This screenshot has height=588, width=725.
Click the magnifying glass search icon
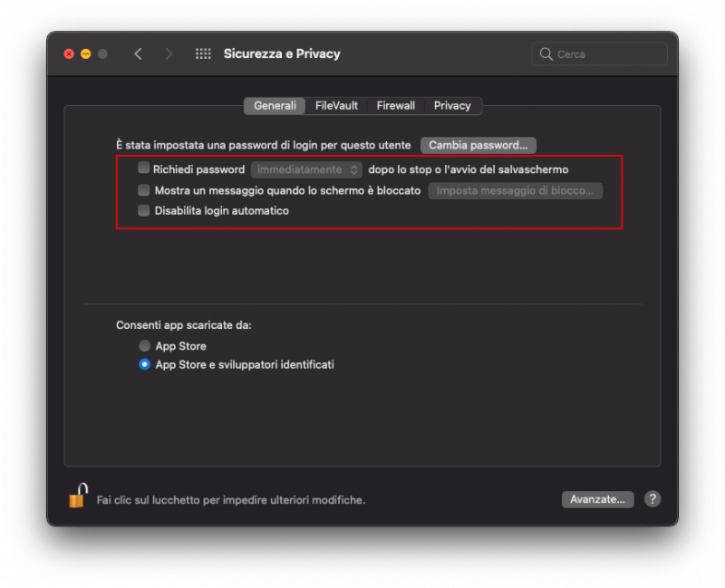coord(546,54)
